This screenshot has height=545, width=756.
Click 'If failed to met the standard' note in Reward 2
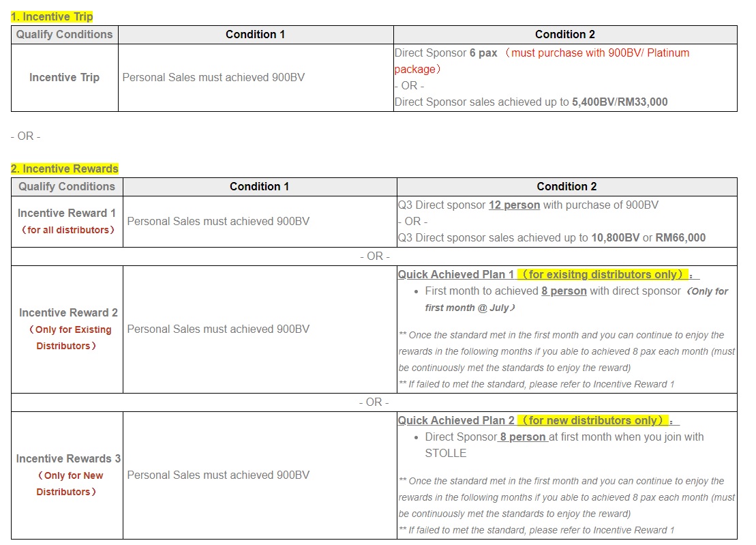point(536,385)
